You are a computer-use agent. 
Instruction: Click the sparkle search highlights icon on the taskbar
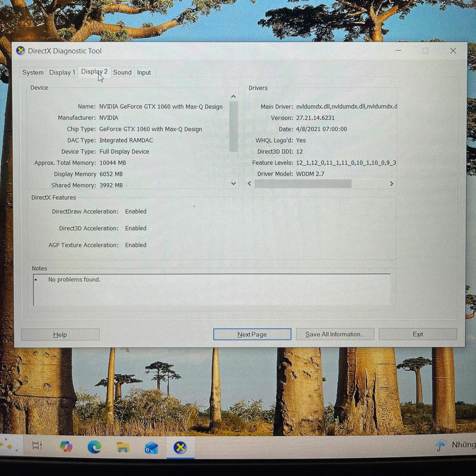pos(9,446)
